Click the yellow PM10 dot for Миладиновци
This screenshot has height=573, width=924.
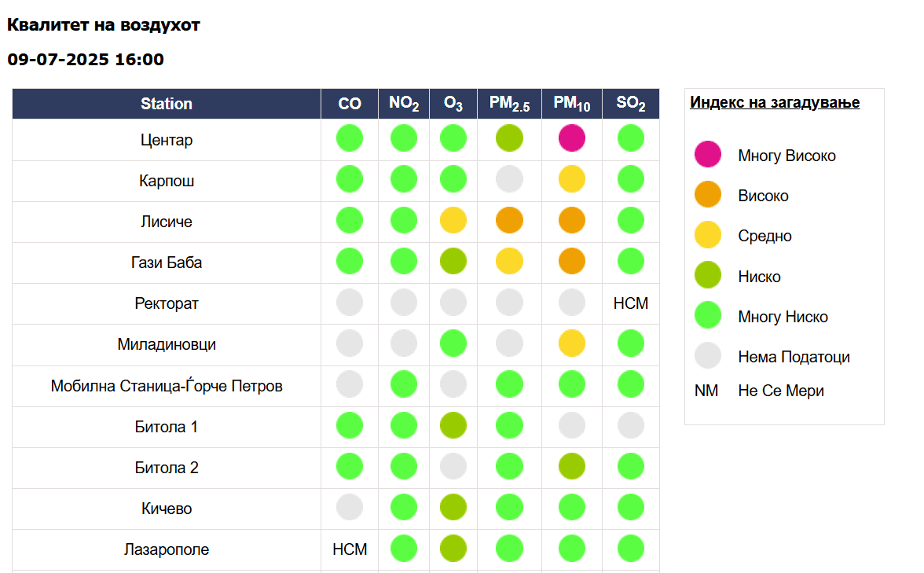572,343
